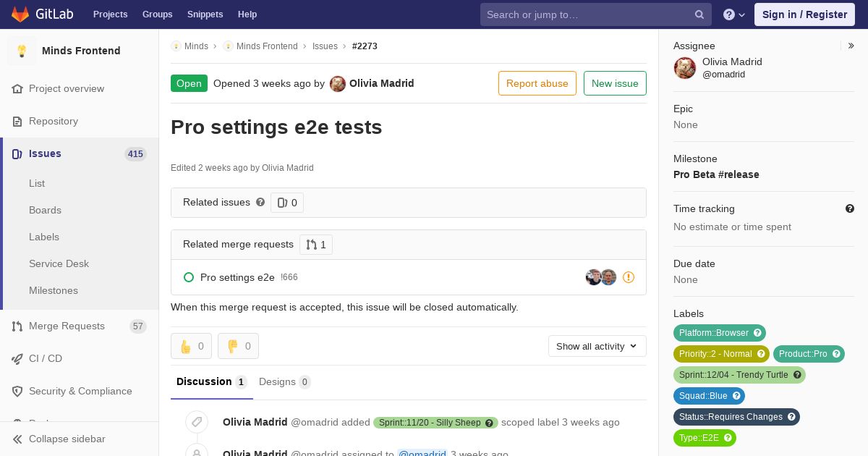Click the Minds Frontend breadcrumb link

pos(267,46)
